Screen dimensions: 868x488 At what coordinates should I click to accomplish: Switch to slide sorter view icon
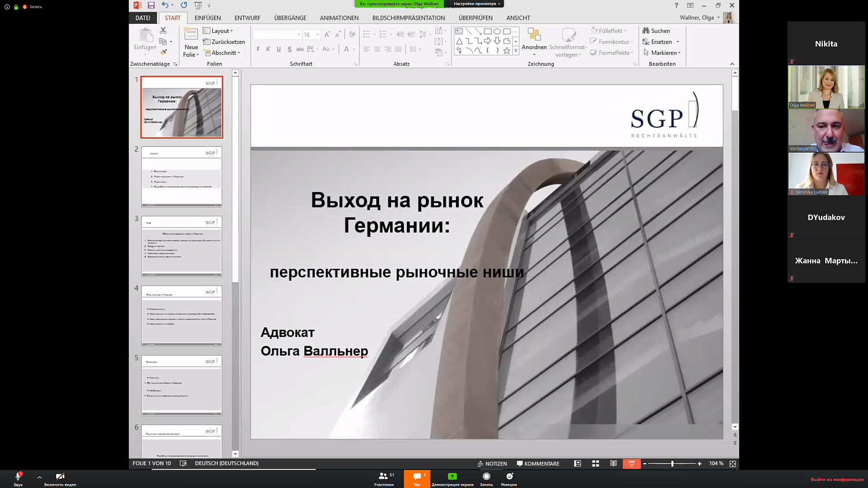(x=595, y=464)
